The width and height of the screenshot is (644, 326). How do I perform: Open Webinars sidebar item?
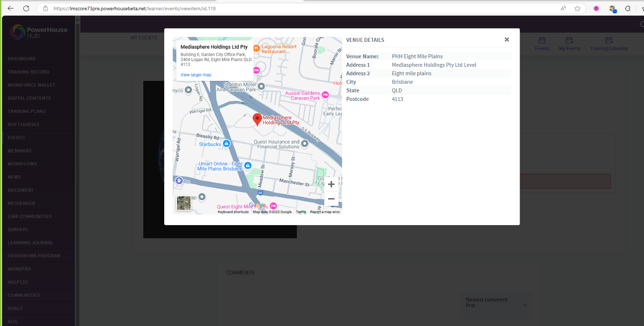coord(19,151)
